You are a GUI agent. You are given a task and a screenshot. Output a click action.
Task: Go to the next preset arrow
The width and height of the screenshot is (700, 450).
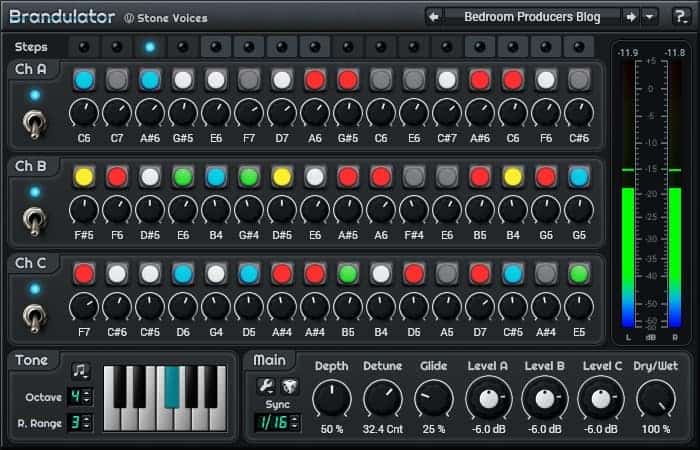tap(631, 16)
